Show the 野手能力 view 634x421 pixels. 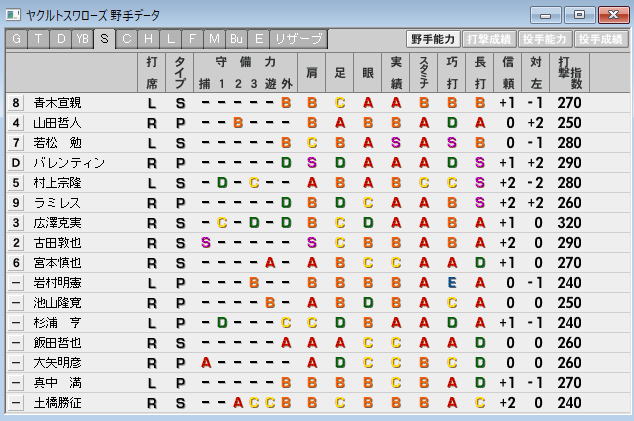click(x=433, y=39)
